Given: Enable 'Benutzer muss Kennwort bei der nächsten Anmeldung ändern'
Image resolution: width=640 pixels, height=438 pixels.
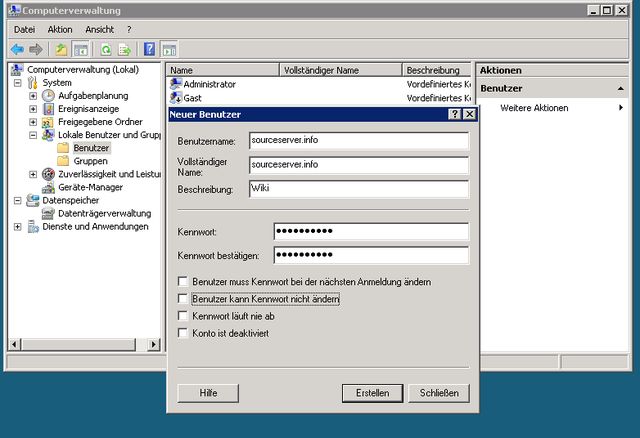Looking at the screenshot, I should click(x=182, y=283).
